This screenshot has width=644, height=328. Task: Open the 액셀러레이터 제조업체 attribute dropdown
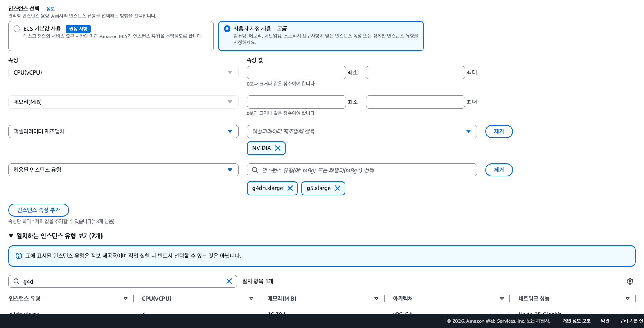click(123, 131)
